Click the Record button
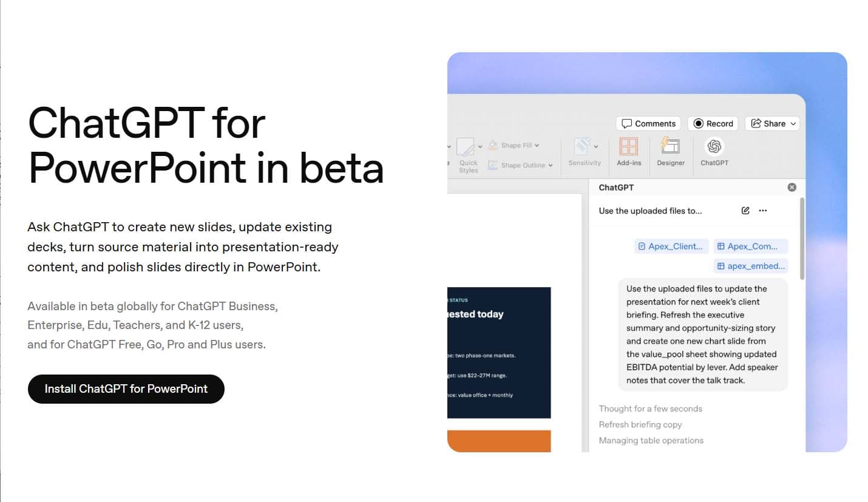This screenshot has height=502, width=868. tap(713, 123)
